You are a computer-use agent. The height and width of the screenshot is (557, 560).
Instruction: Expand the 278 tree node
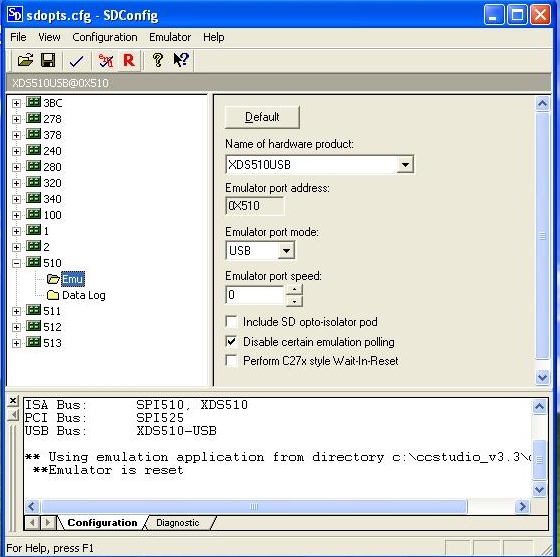tap(16, 119)
